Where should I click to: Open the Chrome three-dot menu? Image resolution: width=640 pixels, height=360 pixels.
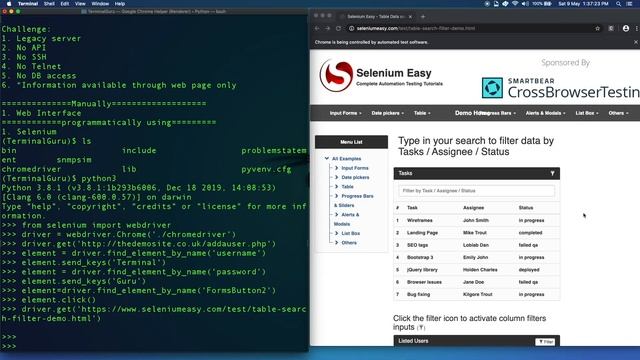tap(636, 29)
